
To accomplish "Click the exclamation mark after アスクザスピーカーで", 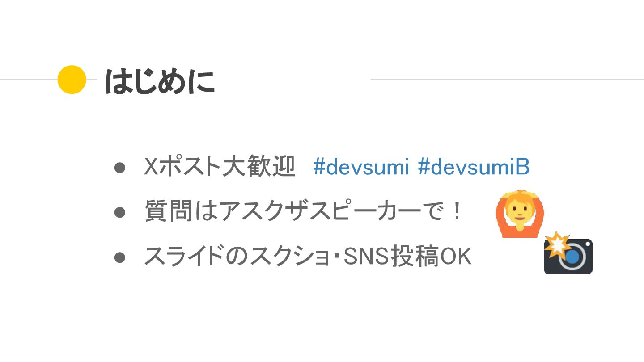I will 457,211.
